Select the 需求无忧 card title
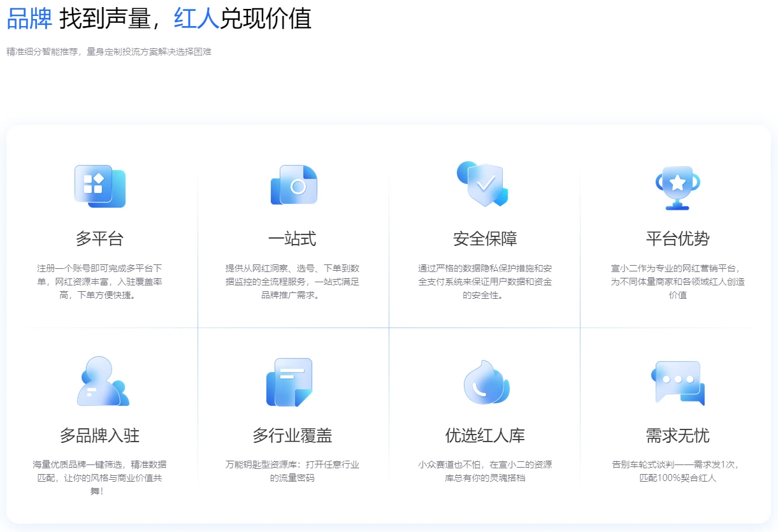Viewport: 778px width, 532px height. [677, 435]
